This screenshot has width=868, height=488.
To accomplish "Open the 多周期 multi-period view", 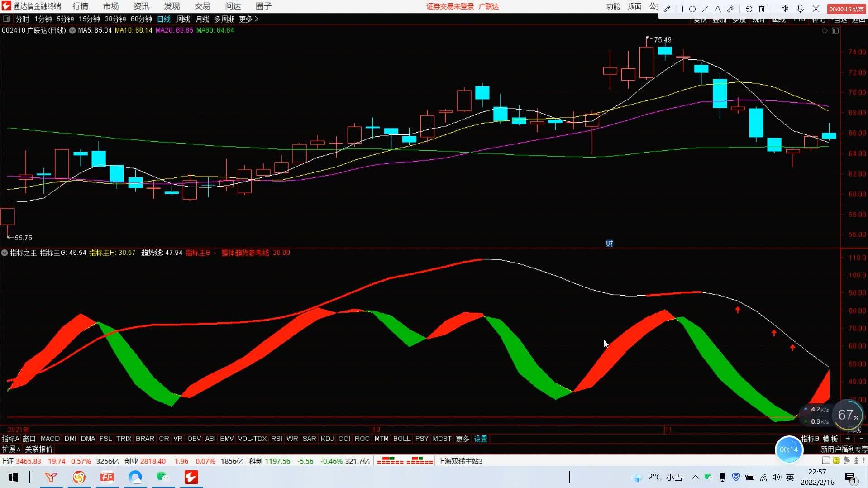I will click(x=224, y=19).
